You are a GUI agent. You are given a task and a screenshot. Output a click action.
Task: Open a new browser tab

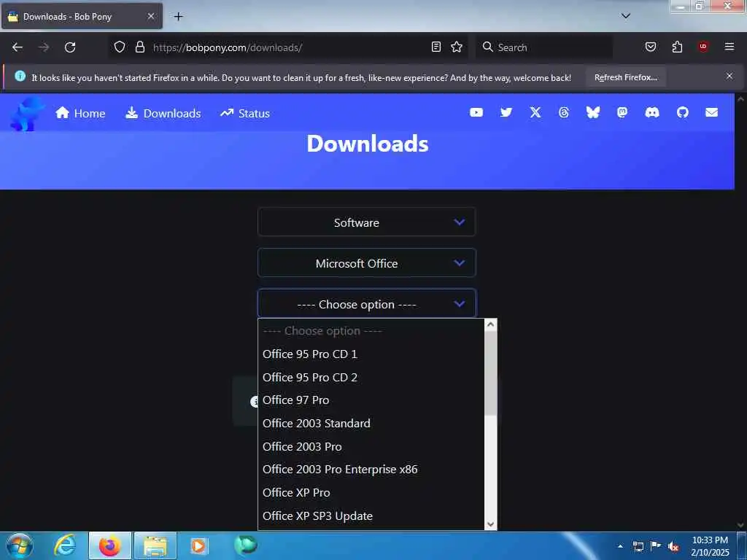(178, 17)
